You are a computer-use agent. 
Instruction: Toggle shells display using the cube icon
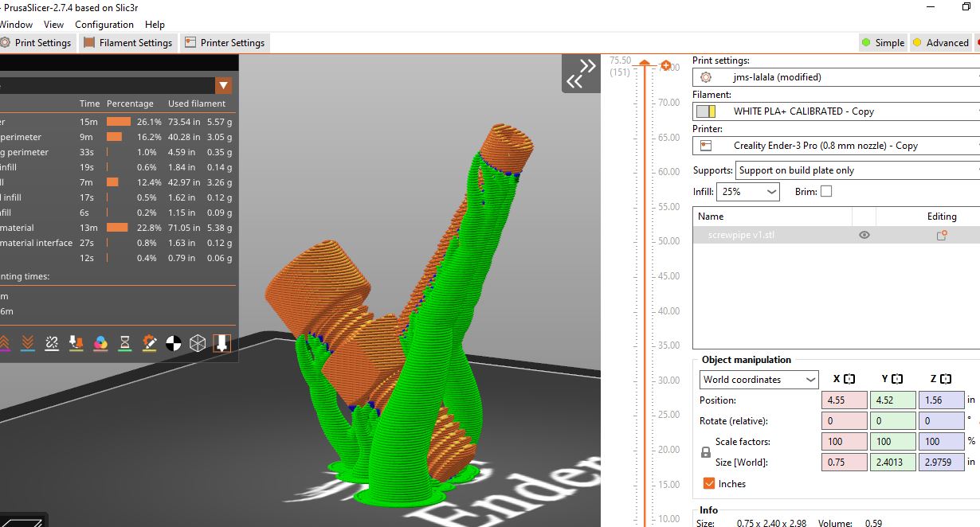point(196,342)
